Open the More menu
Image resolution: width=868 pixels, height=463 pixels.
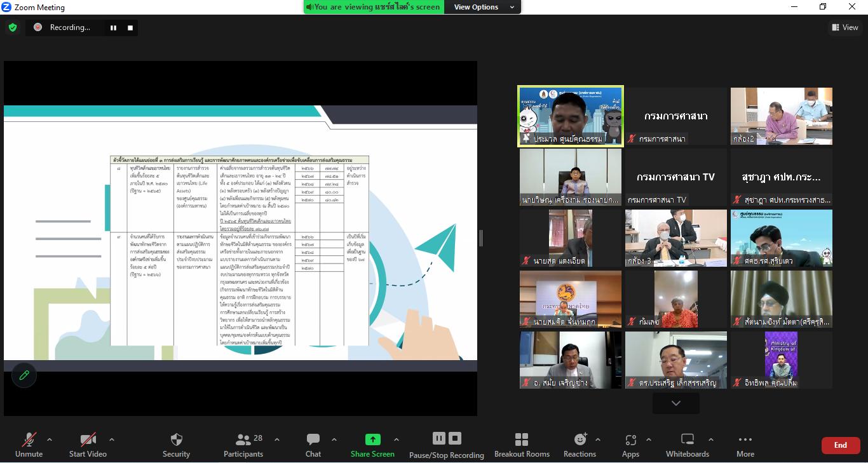click(745, 445)
